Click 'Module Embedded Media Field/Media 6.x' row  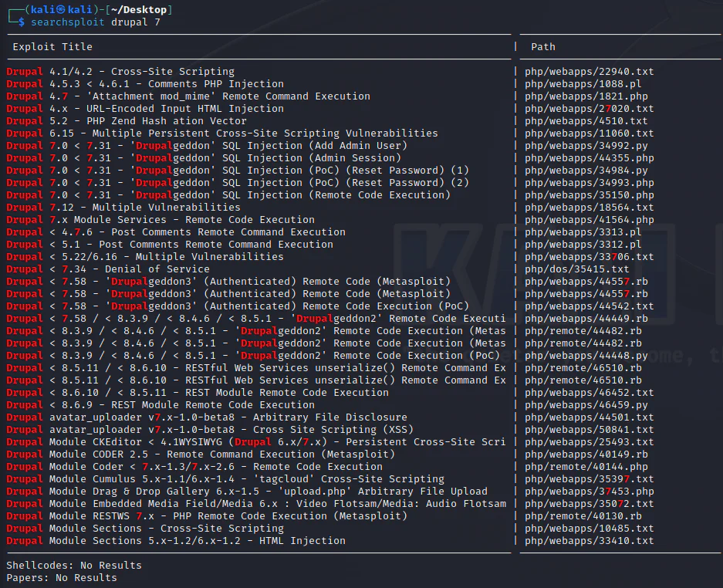click(256, 504)
